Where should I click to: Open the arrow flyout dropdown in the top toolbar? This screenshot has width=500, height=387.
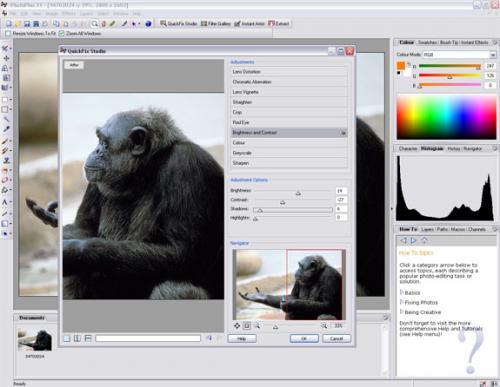(139, 24)
